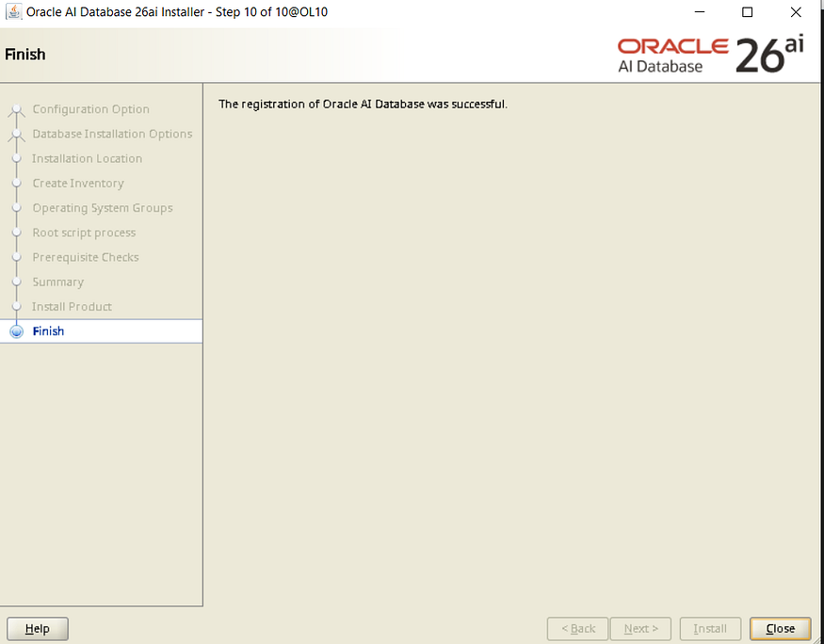Click the registration successful message text
Viewport: 824px width, 644px height.
364,104
